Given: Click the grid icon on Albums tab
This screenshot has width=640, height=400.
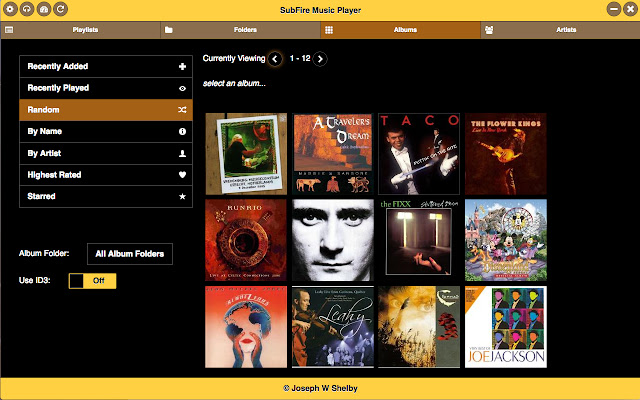Looking at the screenshot, I should coord(329,30).
